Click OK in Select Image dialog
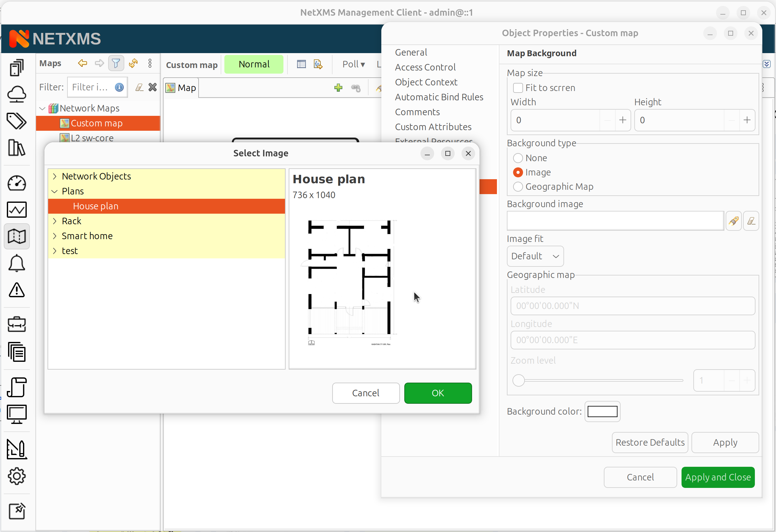 coord(438,393)
